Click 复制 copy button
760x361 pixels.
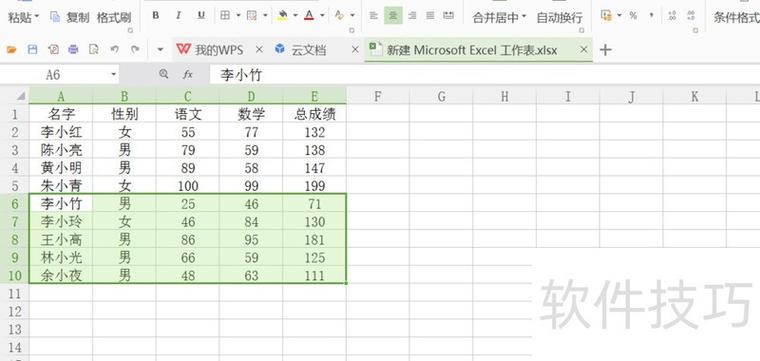(x=70, y=17)
